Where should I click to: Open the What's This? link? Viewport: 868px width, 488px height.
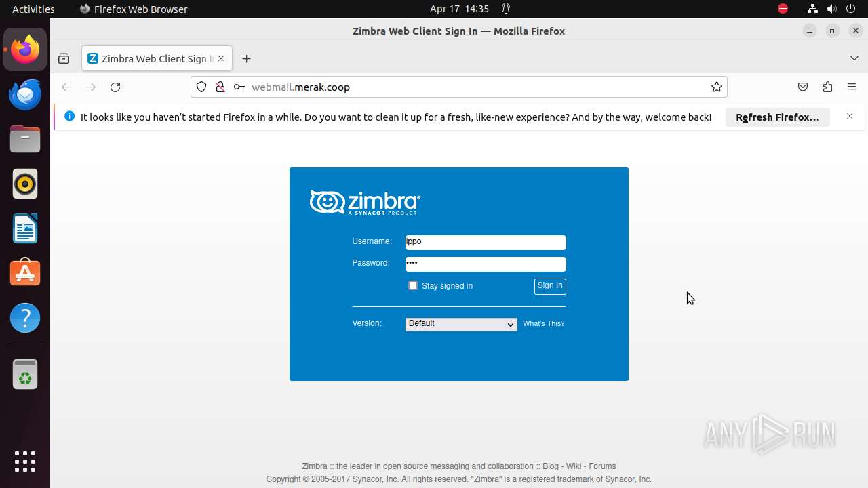(544, 324)
